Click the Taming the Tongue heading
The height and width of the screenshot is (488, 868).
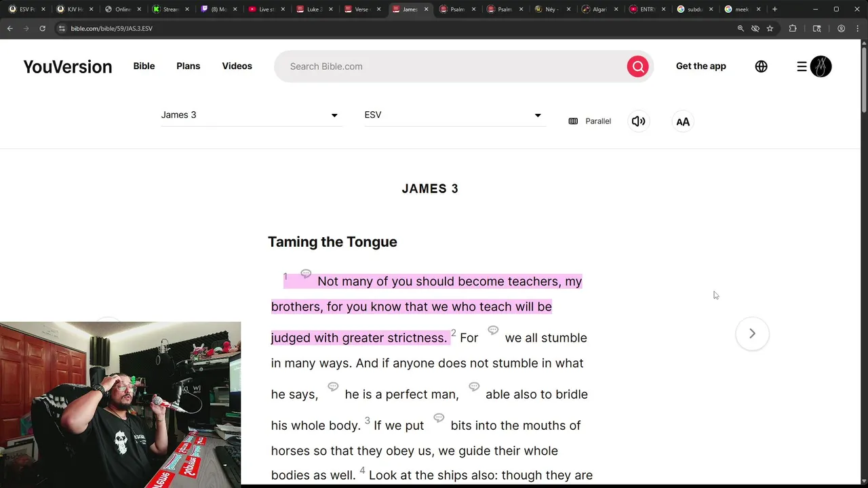pos(332,242)
